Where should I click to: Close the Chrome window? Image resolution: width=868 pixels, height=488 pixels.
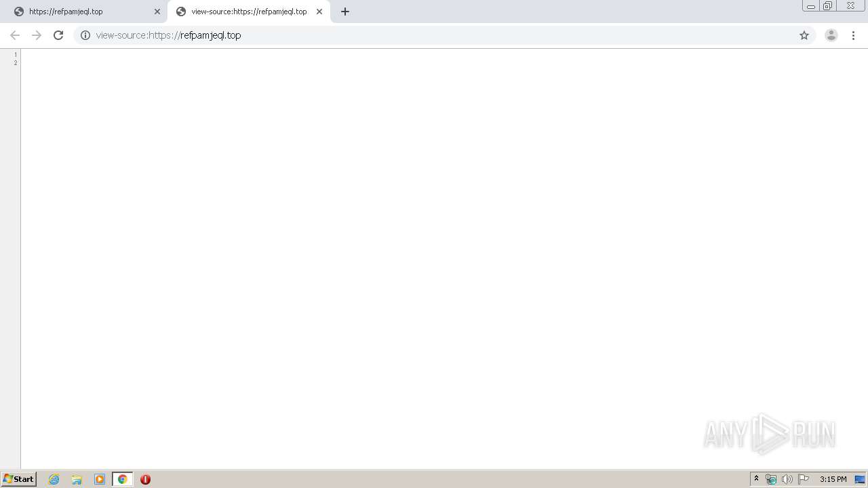point(850,6)
